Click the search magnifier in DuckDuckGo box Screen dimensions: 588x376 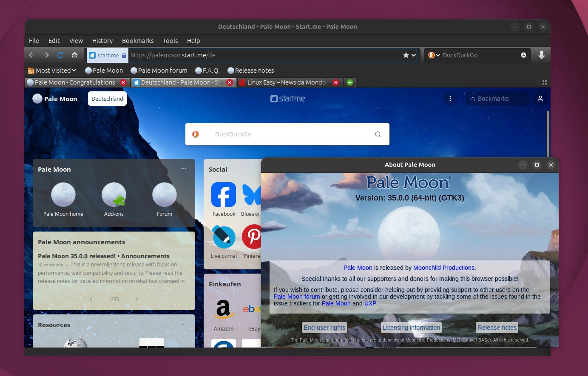click(x=378, y=134)
